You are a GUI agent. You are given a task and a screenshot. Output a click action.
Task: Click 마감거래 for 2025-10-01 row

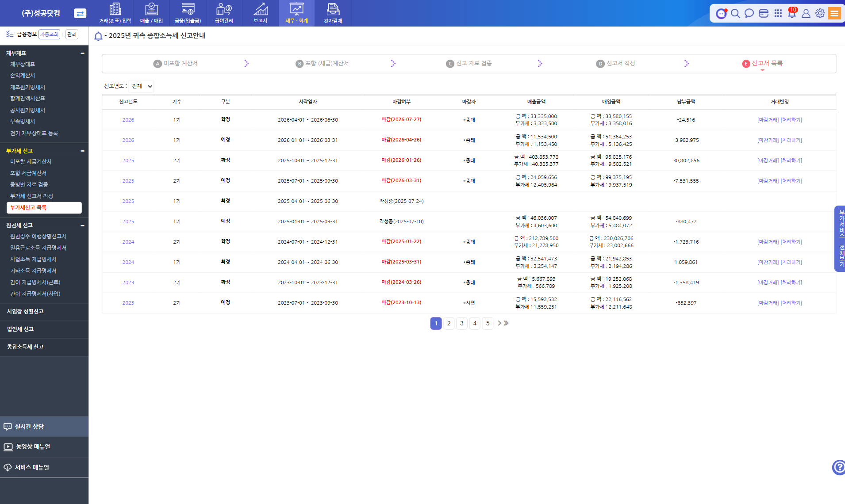tap(768, 160)
